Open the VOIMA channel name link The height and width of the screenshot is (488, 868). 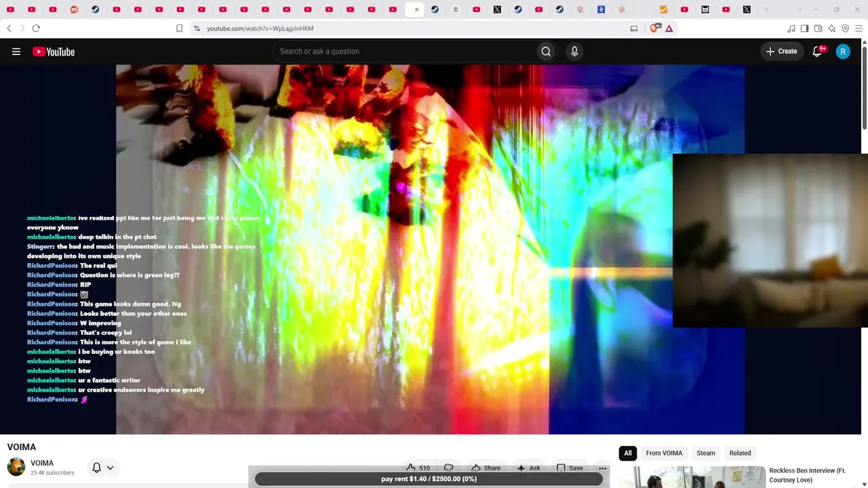[x=42, y=464]
